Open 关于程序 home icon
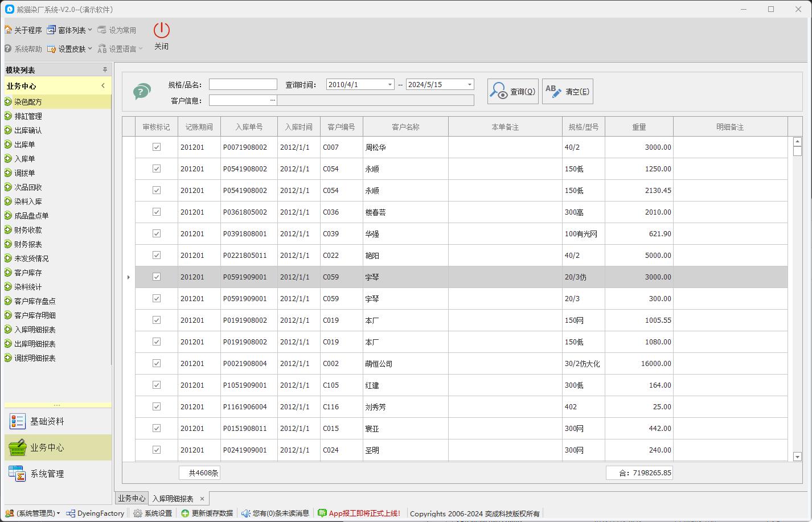 (x=9, y=30)
